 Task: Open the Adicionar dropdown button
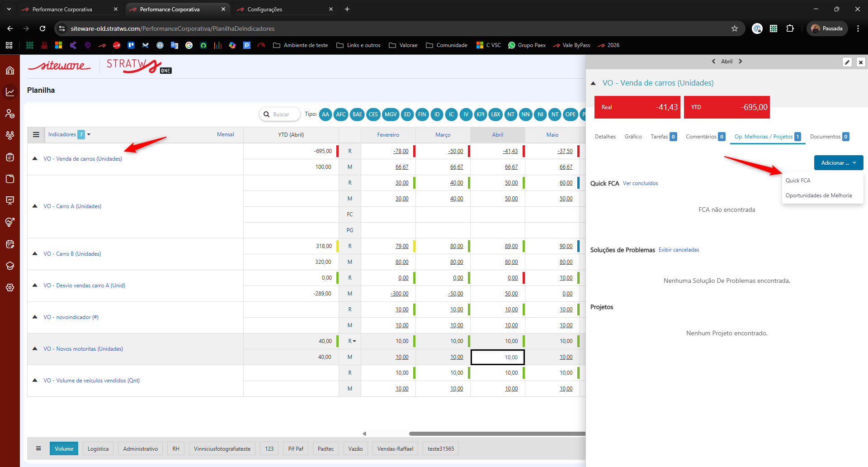point(838,163)
